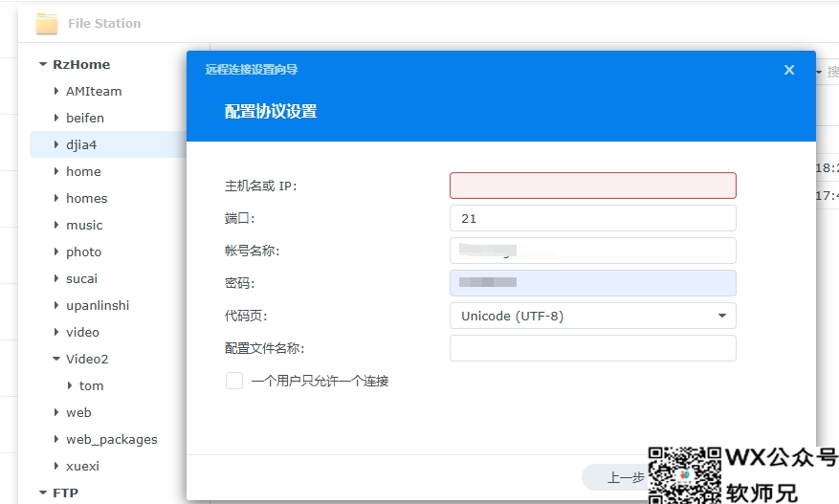Collapse the Video2 folder arrow
The image size is (839, 504).
(56, 359)
